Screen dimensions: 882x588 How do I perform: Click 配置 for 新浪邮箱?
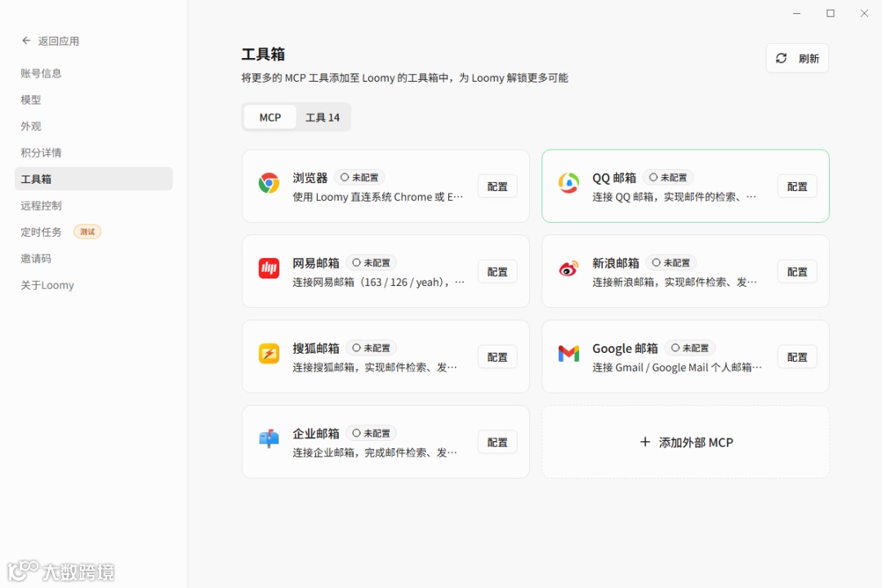[797, 272]
